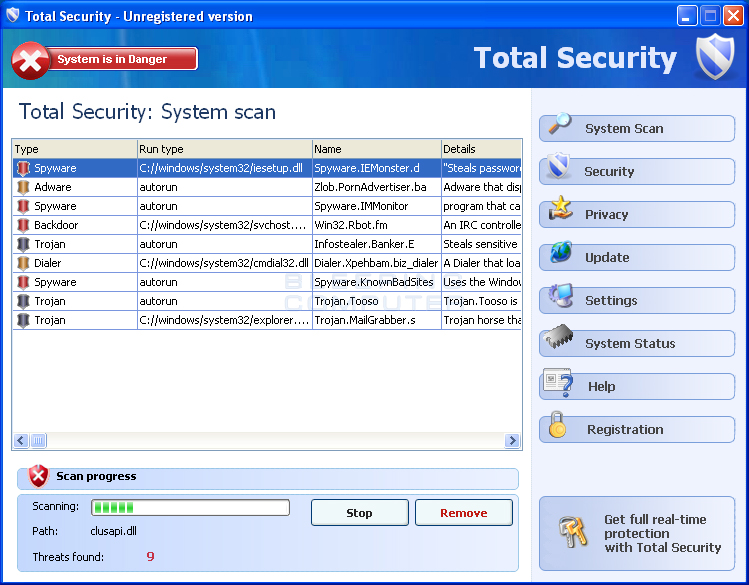Click the green scanning progress bar
Viewport: 749px width, 585px height.
tap(190, 507)
